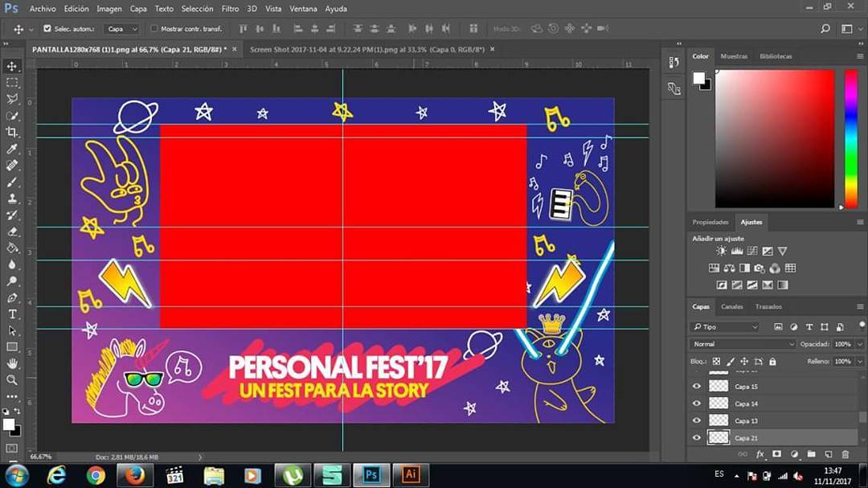Enable Mostrar contr. transf. checkbox

[x=154, y=29]
